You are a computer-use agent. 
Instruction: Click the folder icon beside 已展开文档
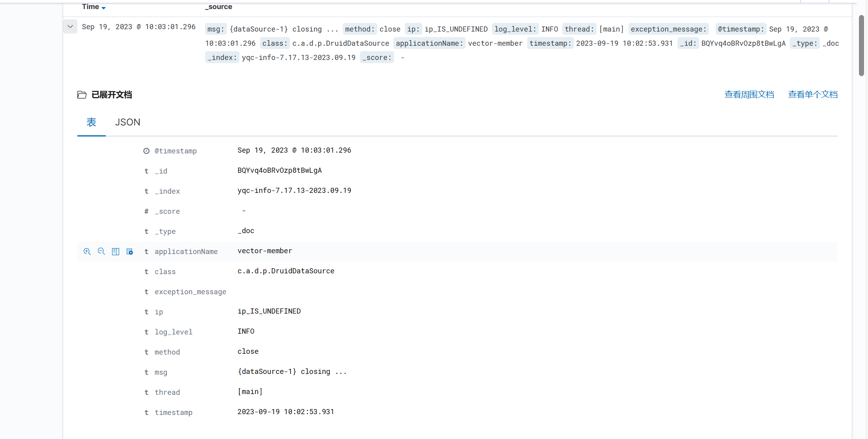82,95
